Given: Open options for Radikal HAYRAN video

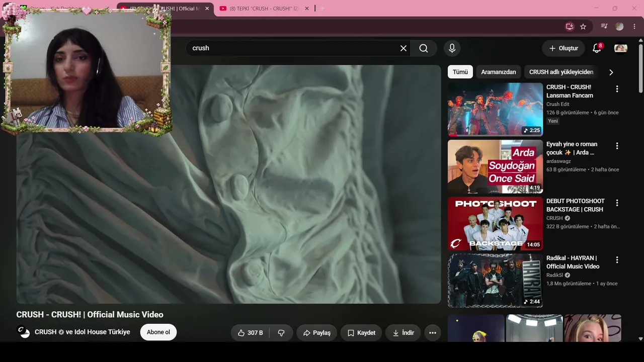Looking at the screenshot, I should (x=617, y=260).
